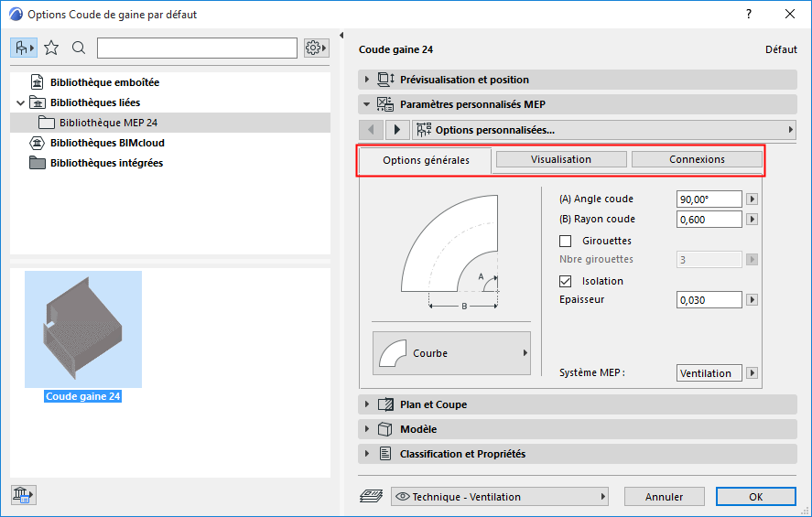
Task: Click the elbow curve diagram preview
Action: pos(450,252)
